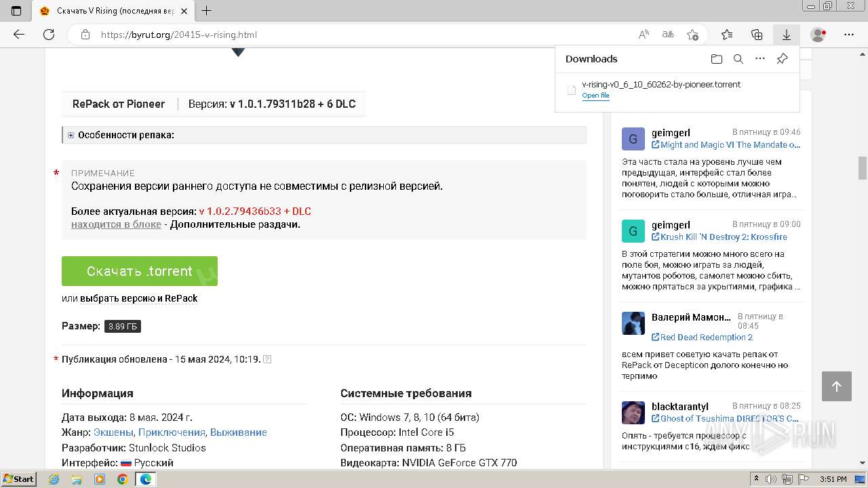
Task: Open Red Dead Redemption 2 comment link
Action: [x=702, y=337]
